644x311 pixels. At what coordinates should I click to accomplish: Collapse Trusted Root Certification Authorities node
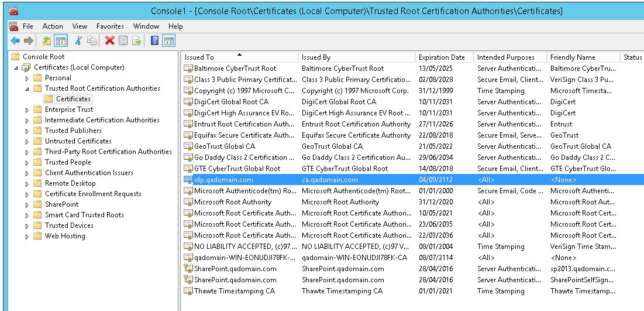pos(27,88)
